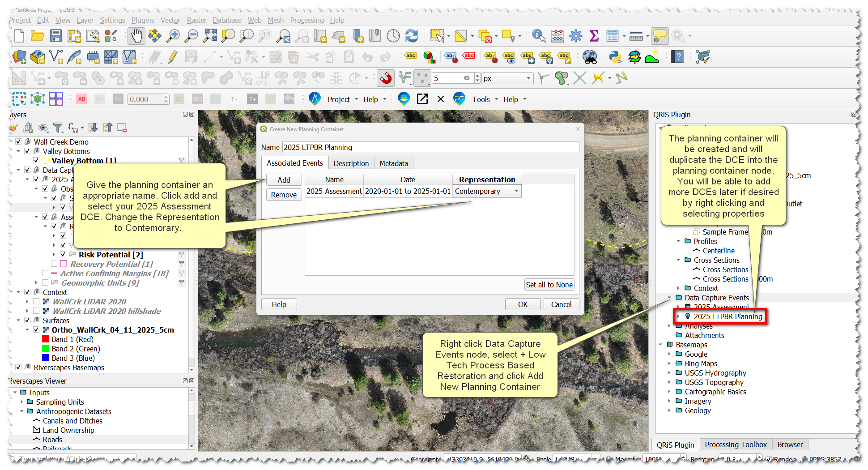
Task: Cancel the Create New Planning Container dialog
Action: (561, 304)
